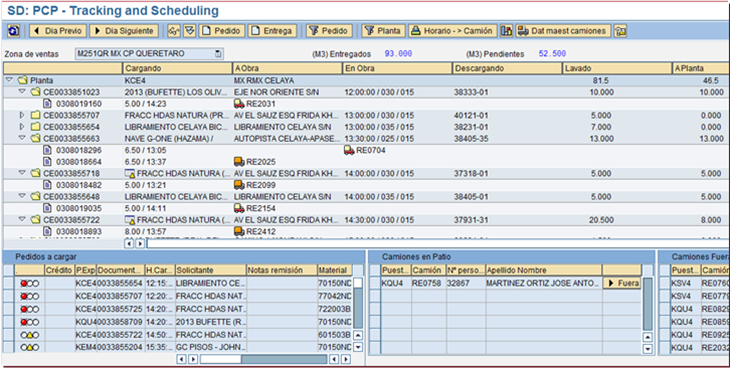Click the truck icon for RE0704
This screenshot has height=368, width=730.
pos(349,150)
